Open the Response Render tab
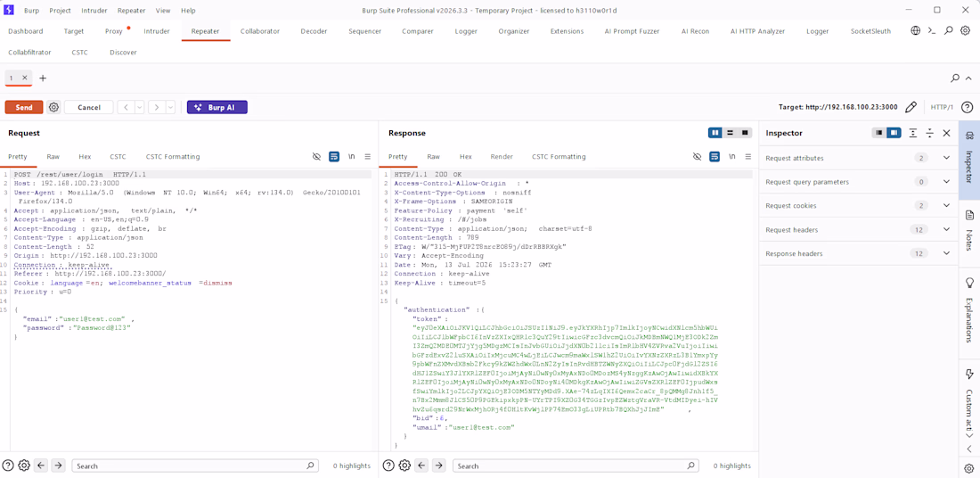980x478 pixels. pos(502,156)
